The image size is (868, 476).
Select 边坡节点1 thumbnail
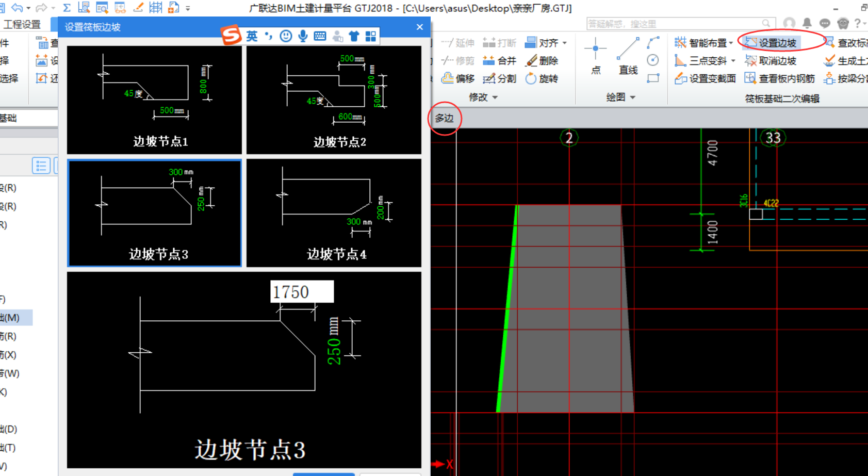(154, 100)
